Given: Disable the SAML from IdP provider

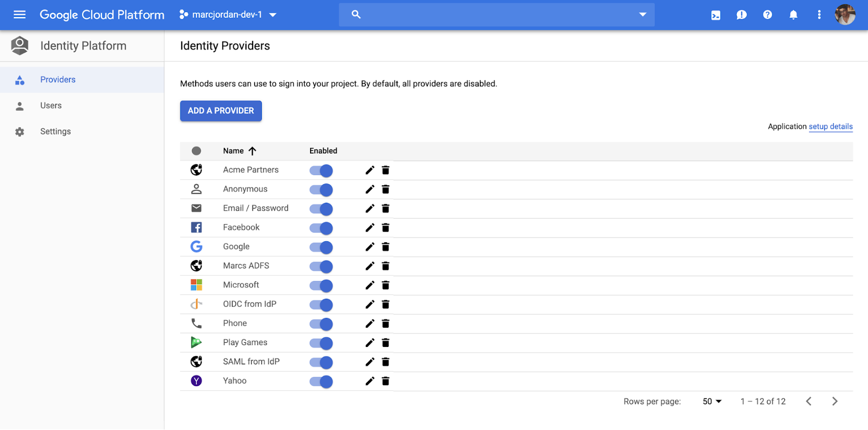Looking at the screenshot, I should click(x=321, y=362).
